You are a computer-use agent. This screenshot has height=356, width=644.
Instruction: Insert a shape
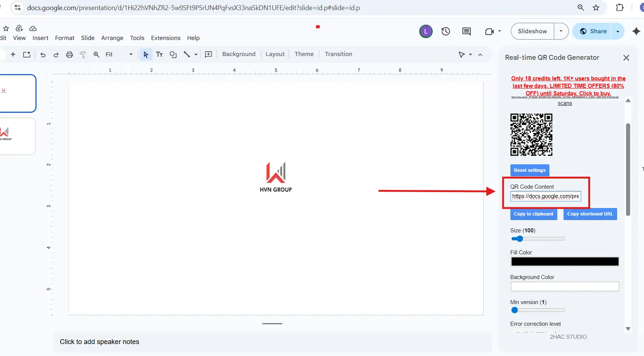coord(173,55)
